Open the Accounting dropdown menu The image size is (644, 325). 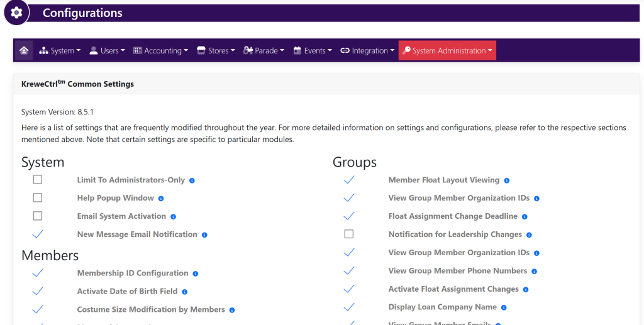(x=161, y=50)
